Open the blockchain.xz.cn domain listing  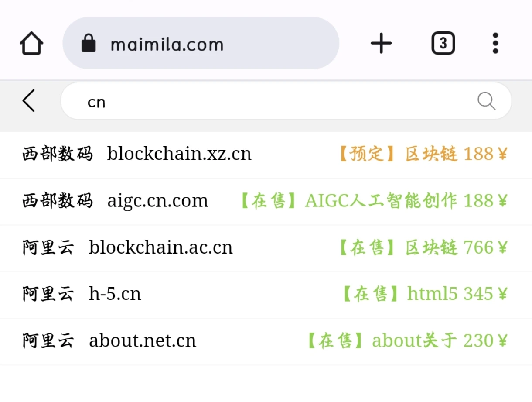coord(179,154)
